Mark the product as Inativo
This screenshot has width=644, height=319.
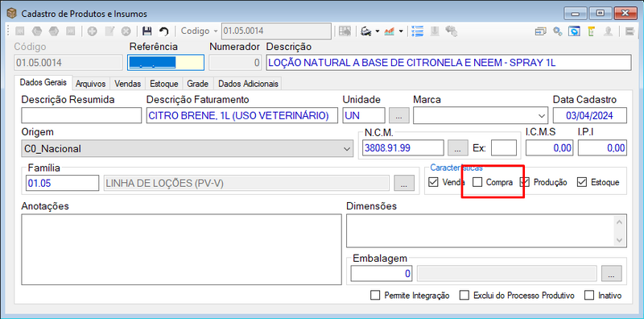pyautogui.click(x=589, y=295)
